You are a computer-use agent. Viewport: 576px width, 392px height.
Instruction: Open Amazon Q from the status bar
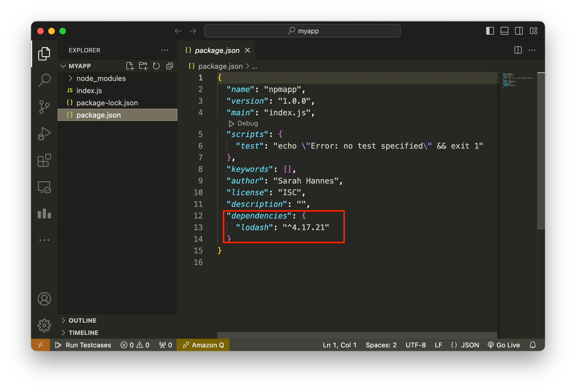pyautogui.click(x=203, y=345)
